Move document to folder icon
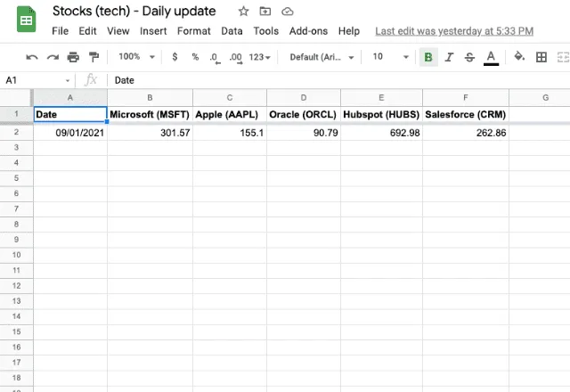This screenshot has width=570, height=392. point(265,12)
